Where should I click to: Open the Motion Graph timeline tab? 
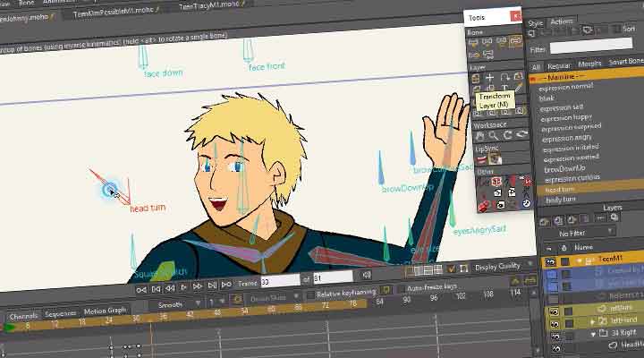[105, 311]
